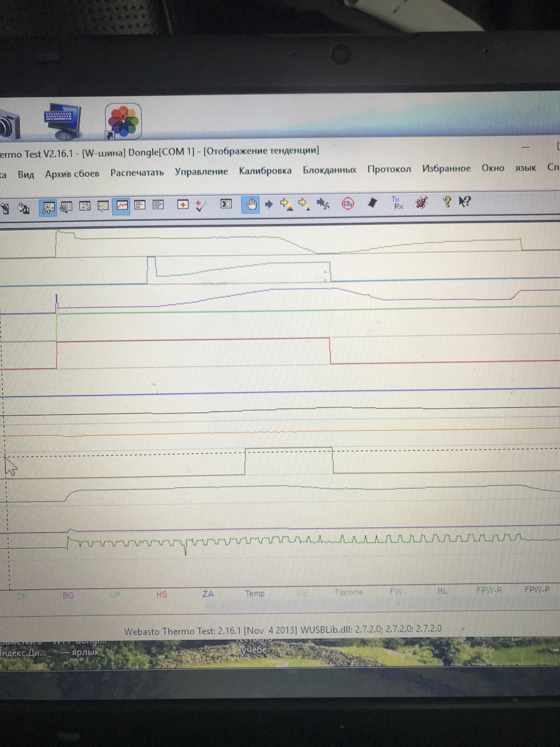Toggle the Flamme trend legend label
Viewport: 560px width, 747px height.
[349, 592]
